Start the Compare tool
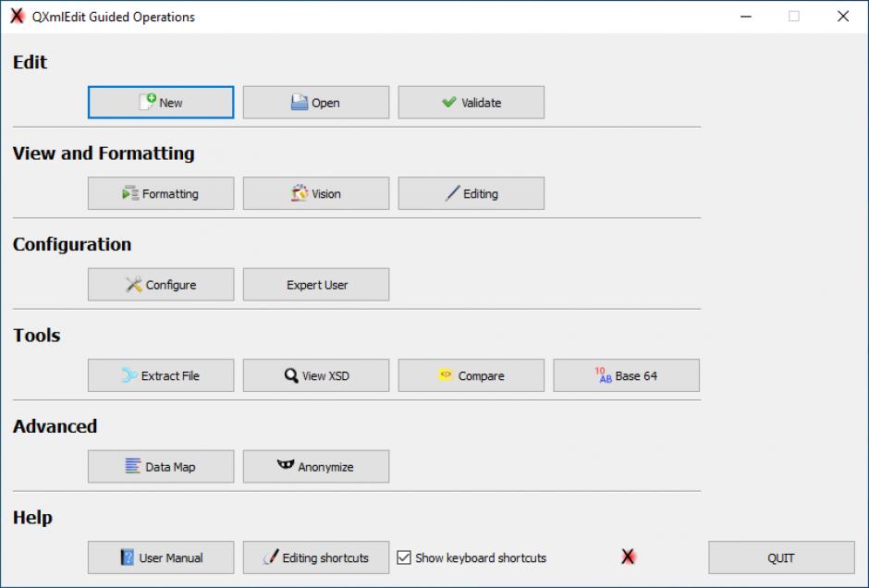The image size is (869, 588). pos(471,375)
